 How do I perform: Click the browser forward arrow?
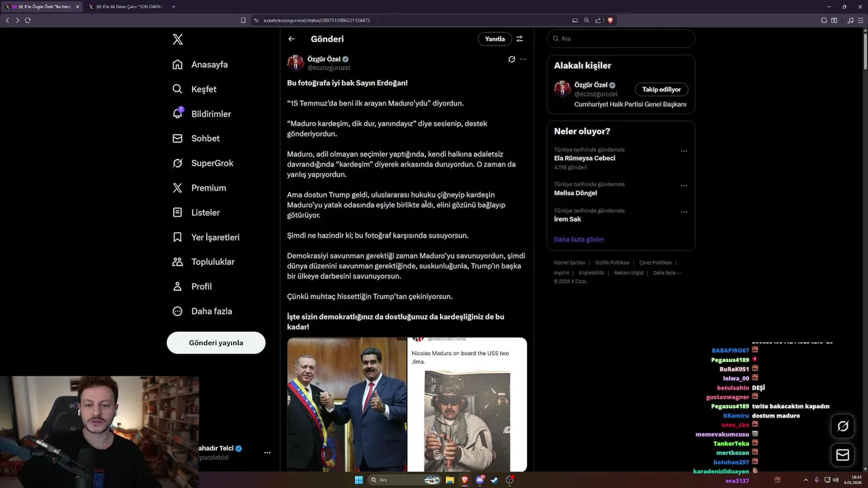pyautogui.click(x=18, y=20)
